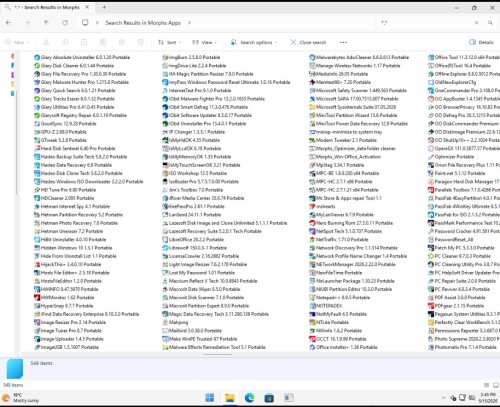This screenshot has width=500, height=407.
Task: Add a new tab with plus button
Action: [104, 7]
